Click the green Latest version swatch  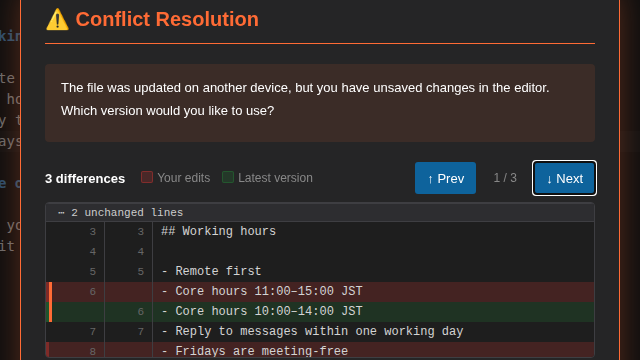click(228, 177)
